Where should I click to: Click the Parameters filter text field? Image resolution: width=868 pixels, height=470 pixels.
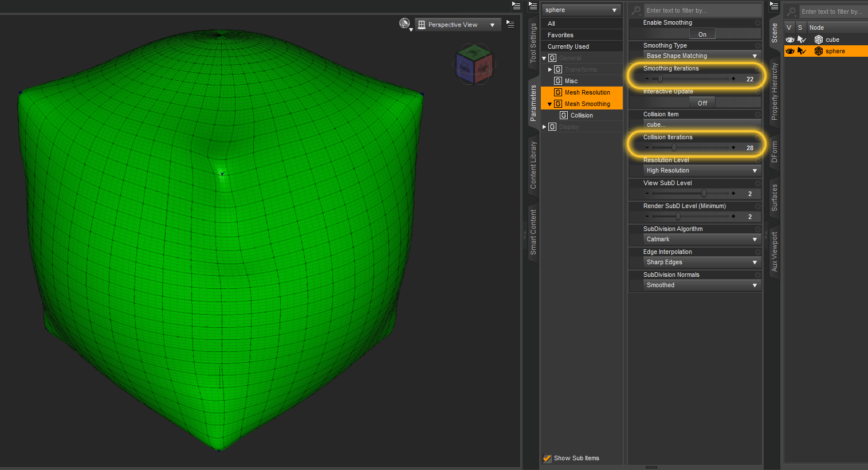tap(702, 10)
